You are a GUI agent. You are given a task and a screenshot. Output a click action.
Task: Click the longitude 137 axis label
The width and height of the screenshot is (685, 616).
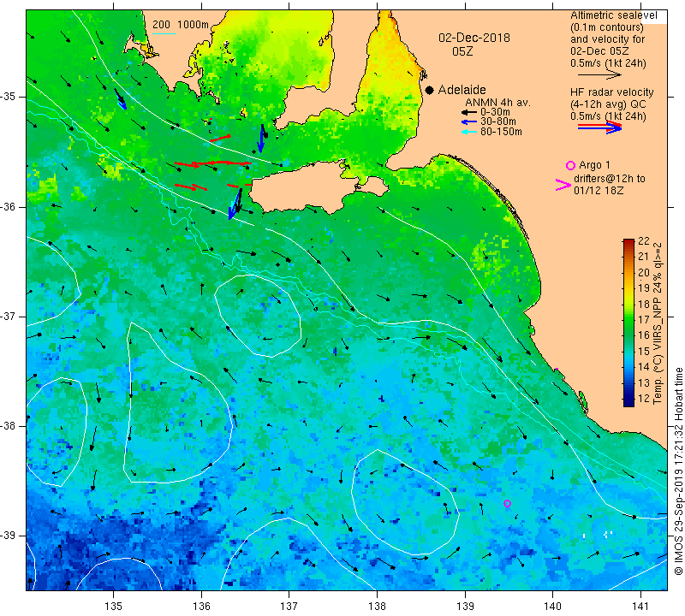(x=289, y=607)
